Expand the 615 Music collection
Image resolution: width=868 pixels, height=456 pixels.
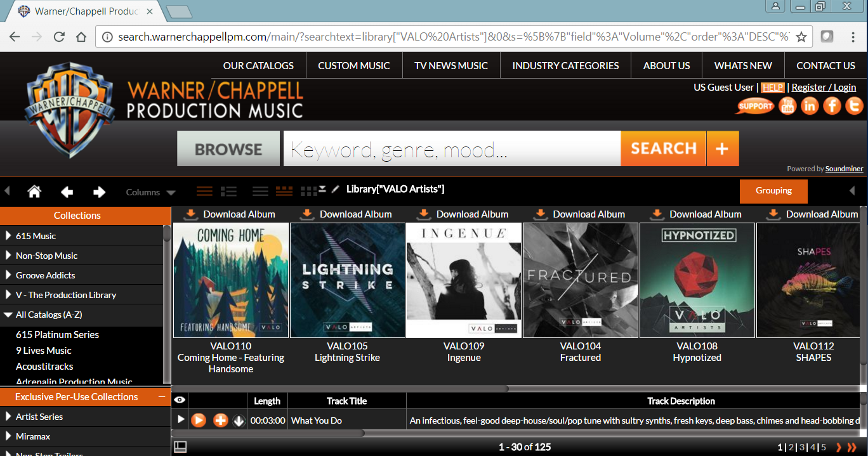pyautogui.click(x=8, y=236)
